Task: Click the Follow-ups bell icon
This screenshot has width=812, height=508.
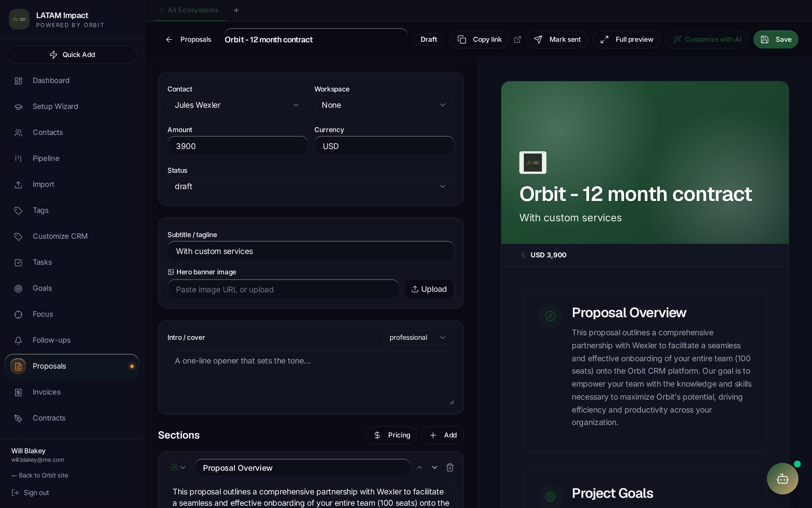Action: tap(18, 340)
